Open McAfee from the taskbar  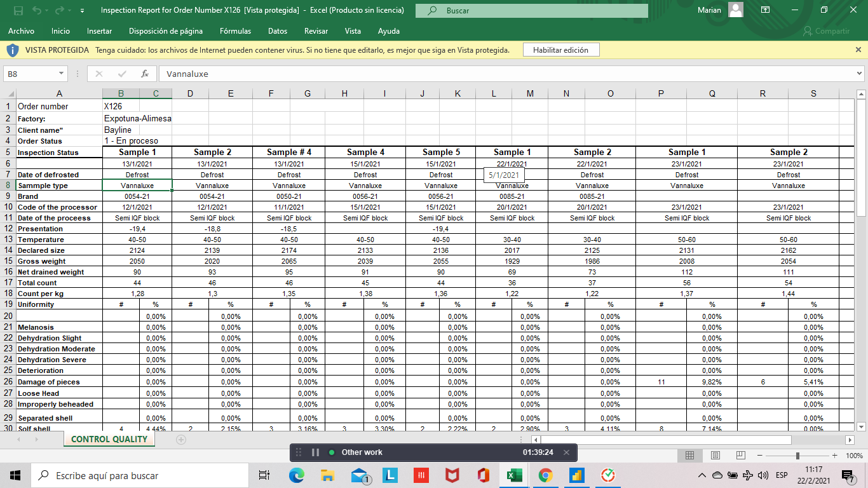pyautogui.click(x=452, y=475)
